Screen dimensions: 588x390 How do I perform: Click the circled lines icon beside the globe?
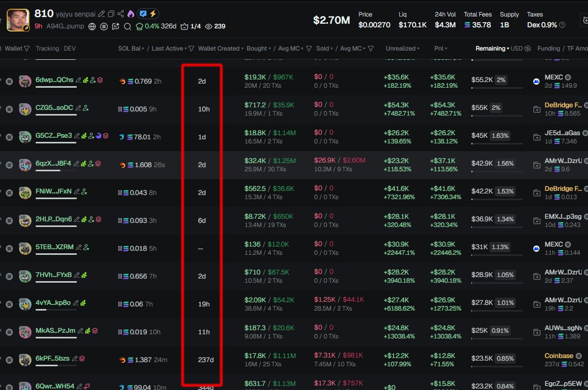point(104,26)
